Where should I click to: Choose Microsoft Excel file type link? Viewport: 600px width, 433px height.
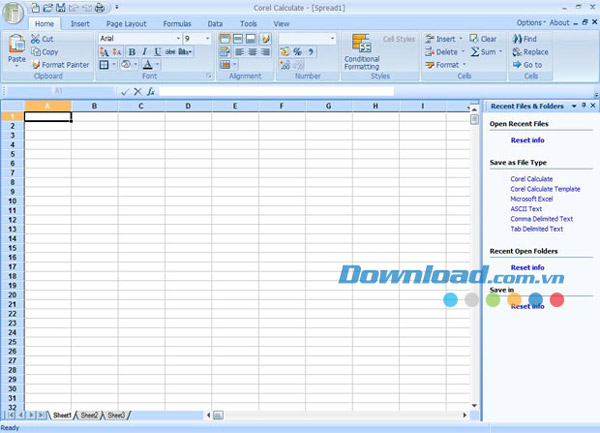(530, 199)
